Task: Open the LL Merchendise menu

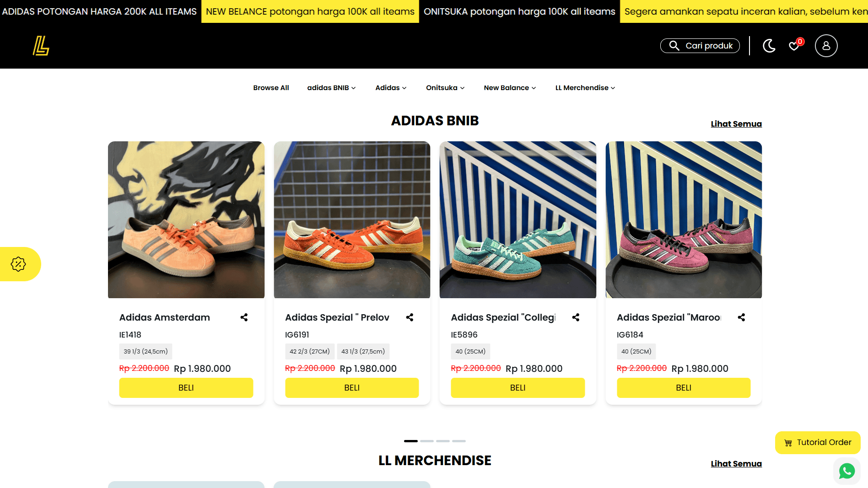Action: click(x=585, y=88)
